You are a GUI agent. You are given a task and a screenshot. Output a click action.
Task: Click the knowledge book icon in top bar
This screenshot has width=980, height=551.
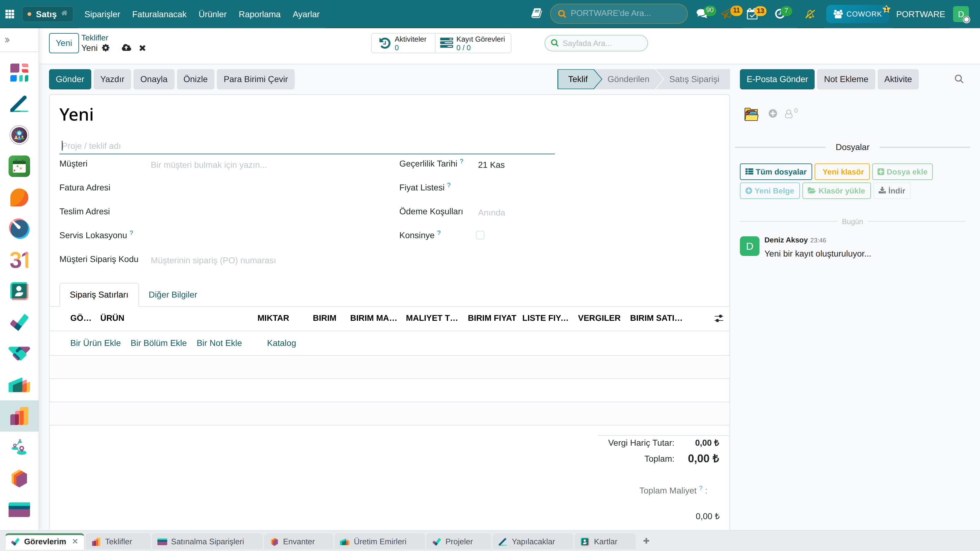point(537,14)
